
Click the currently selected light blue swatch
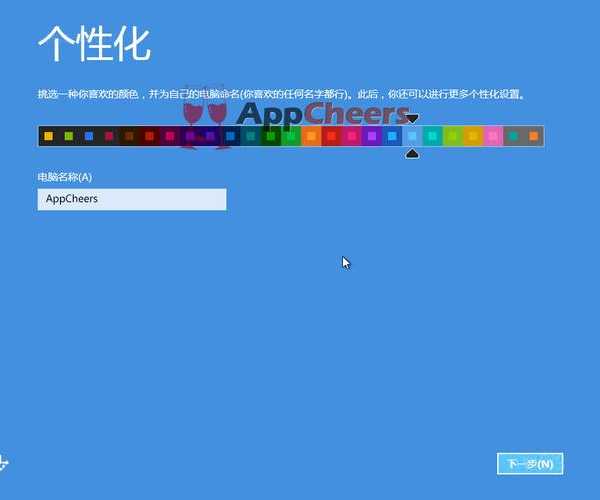coord(412,136)
